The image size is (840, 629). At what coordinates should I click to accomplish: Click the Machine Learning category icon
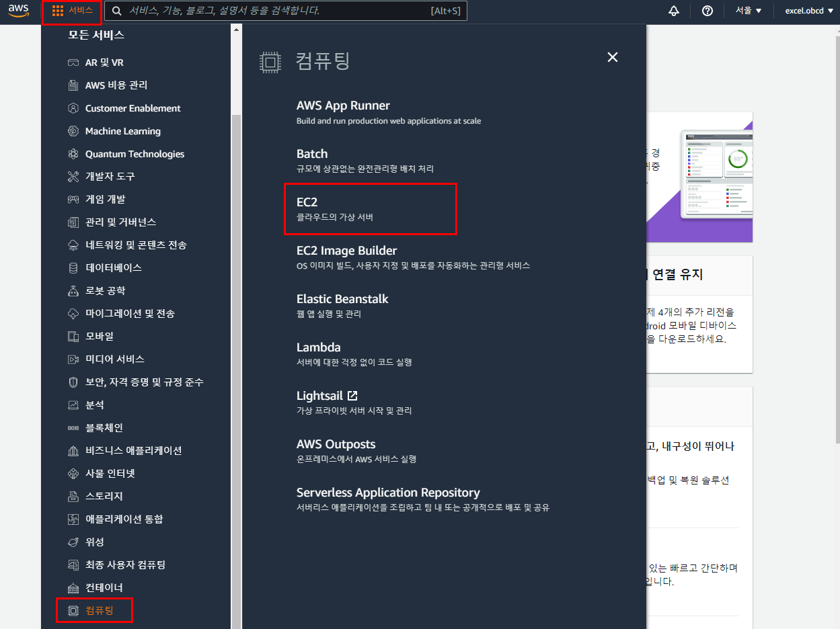[73, 131]
